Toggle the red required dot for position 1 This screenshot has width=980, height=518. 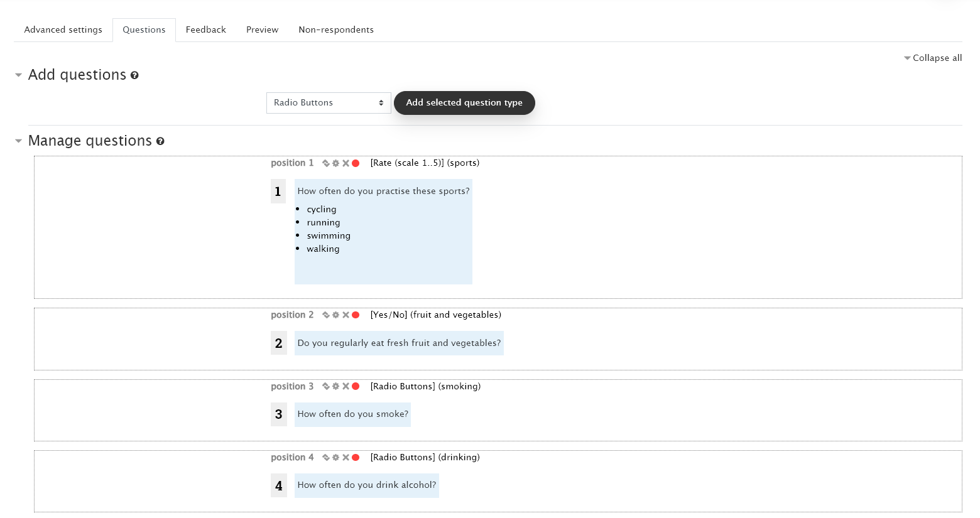(x=356, y=163)
